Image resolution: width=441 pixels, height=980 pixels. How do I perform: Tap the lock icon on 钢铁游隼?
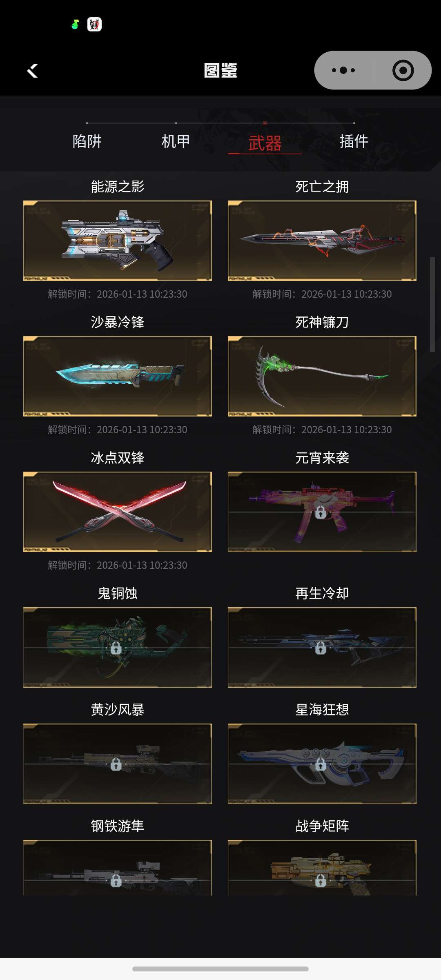(x=116, y=880)
